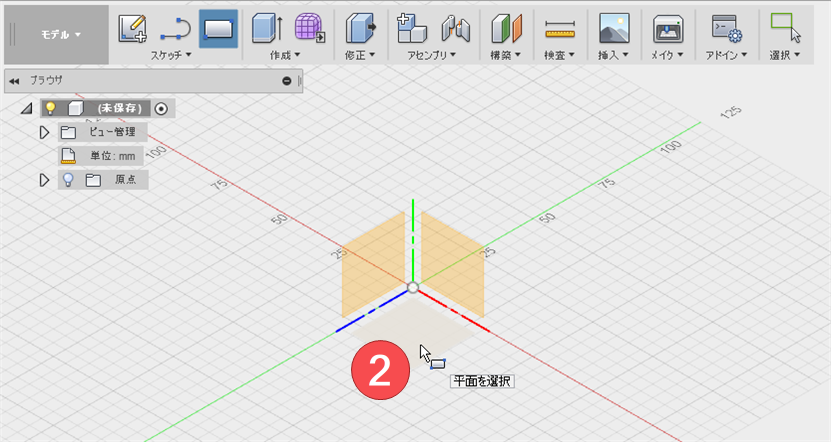Image resolution: width=832 pixels, height=443 pixels.
Task: Open the スケッチ dropdown menu
Action: point(171,55)
